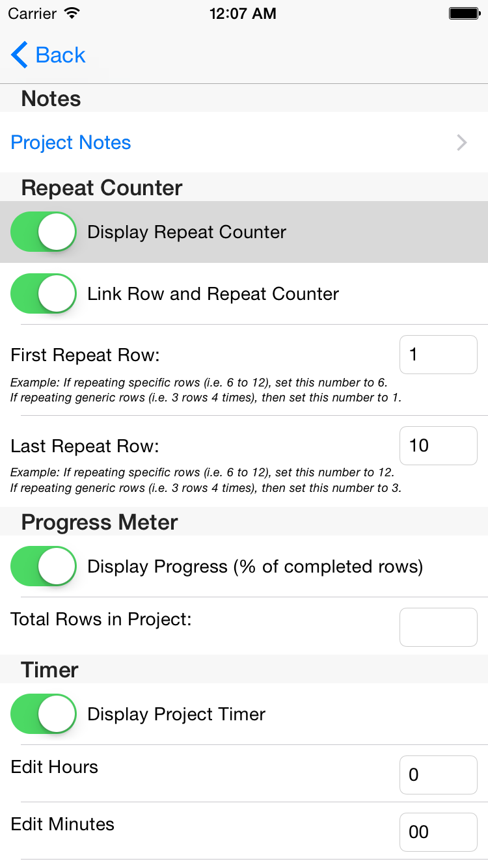
Task: Edit the First Repeat Row field
Action: 438,355
